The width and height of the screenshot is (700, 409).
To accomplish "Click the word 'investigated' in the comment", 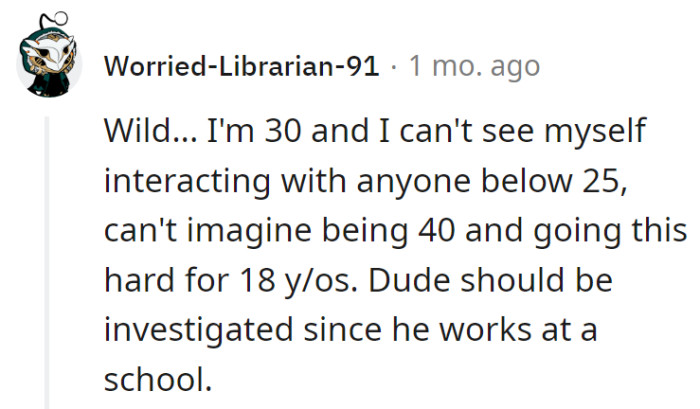I will (x=199, y=331).
